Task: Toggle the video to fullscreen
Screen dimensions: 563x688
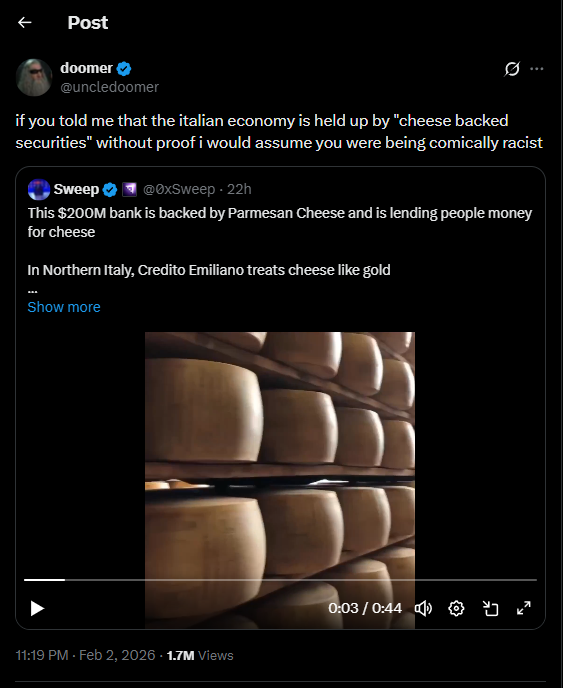Action: point(524,608)
